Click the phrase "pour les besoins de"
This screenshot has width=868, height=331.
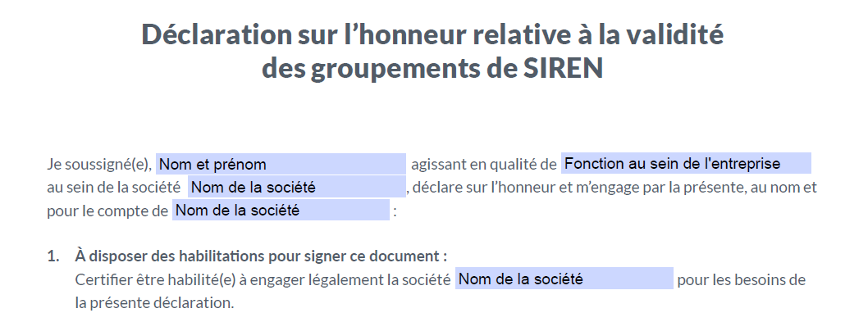click(x=741, y=279)
